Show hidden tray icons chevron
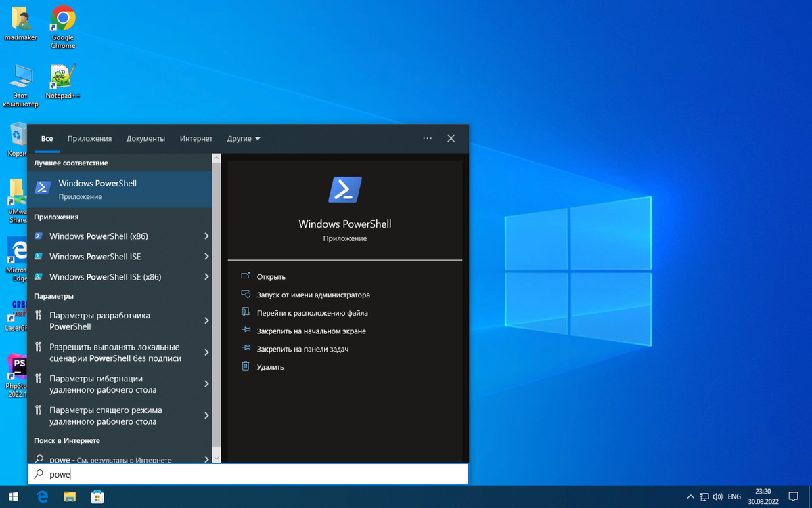 coord(690,496)
